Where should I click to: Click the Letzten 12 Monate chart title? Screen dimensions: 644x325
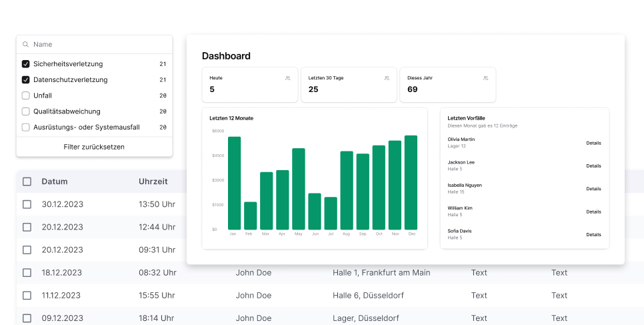tap(231, 118)
